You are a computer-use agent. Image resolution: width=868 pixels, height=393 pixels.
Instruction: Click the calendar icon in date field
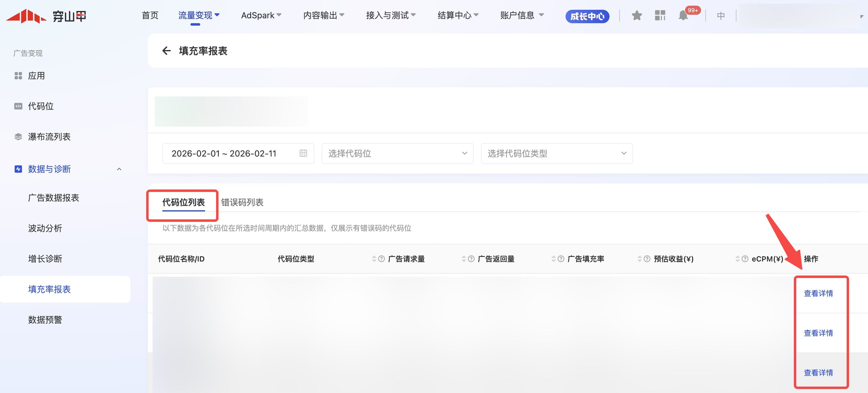click(303, 153)
